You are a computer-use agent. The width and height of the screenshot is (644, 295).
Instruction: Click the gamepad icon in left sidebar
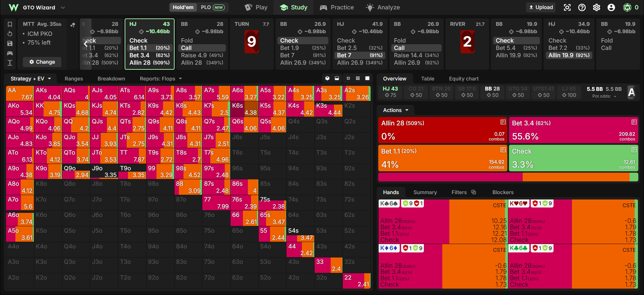pyautogui.click(x=10, y=53)
